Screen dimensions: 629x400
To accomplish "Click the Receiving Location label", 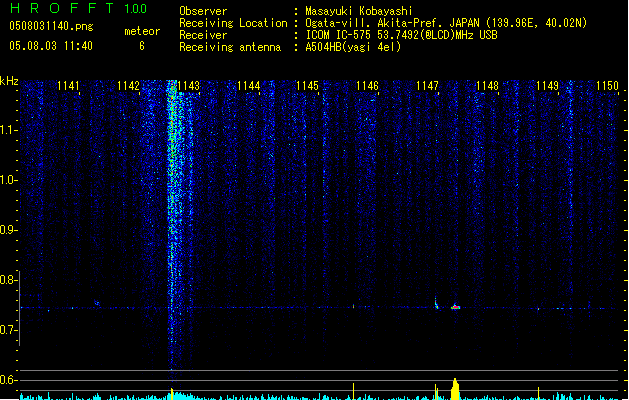I will tap(233, 23).
